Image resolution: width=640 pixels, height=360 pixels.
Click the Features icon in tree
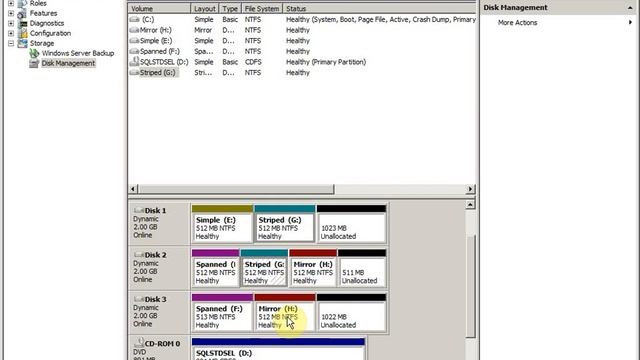(22, 13)
